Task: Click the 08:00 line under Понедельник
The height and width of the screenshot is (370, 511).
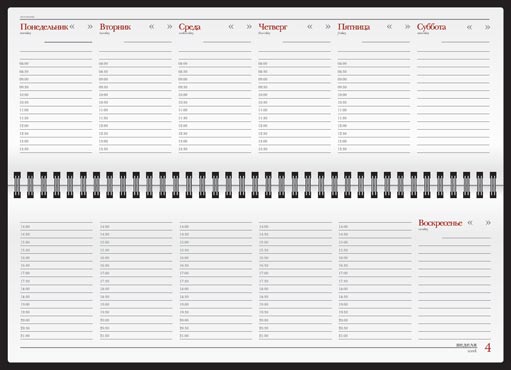Action: tap(56, 64)
